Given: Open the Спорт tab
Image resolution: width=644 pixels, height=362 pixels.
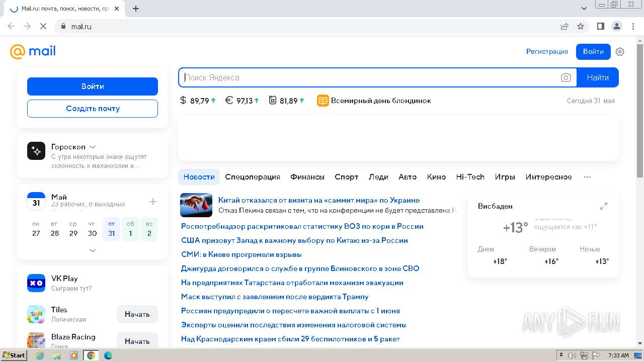Looking at the screenshot, I should 347,177.
